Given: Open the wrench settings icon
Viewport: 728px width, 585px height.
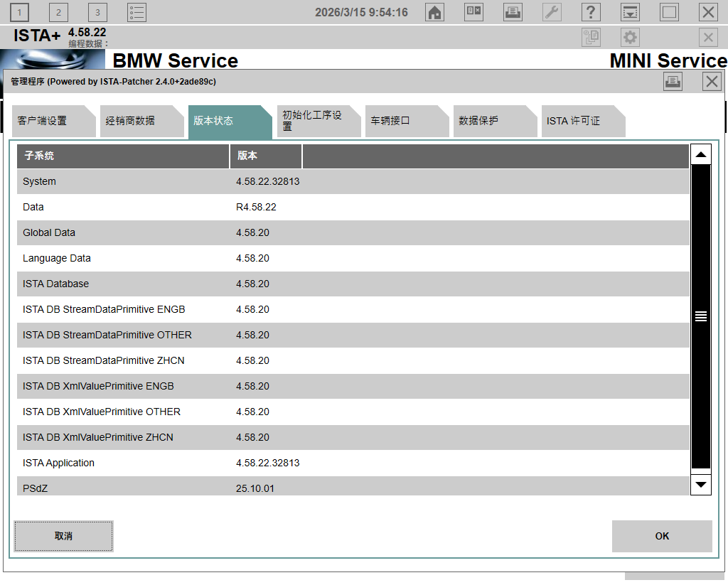Looking at the screenshot, I should [552, 12].
